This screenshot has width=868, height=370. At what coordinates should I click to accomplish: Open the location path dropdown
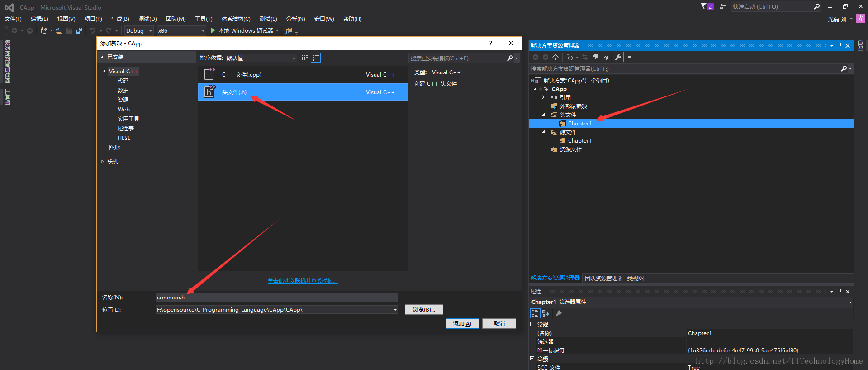tap(395, 310)
